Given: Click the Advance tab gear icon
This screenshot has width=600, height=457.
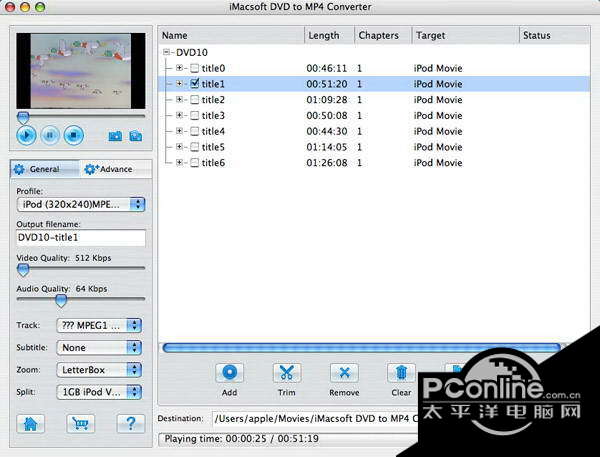Looking at the screenshot, I should click(91, 169).
